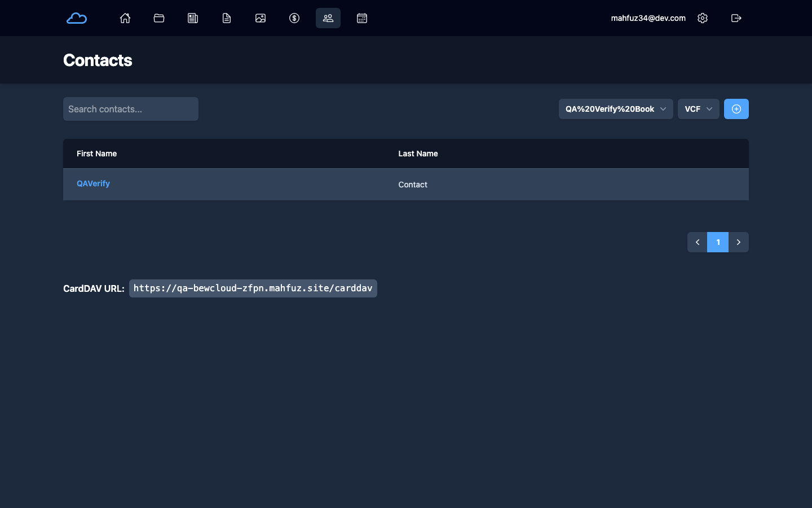812x508 pixels.
Task: Focus the Search contacts field
Action: (131, 109)
